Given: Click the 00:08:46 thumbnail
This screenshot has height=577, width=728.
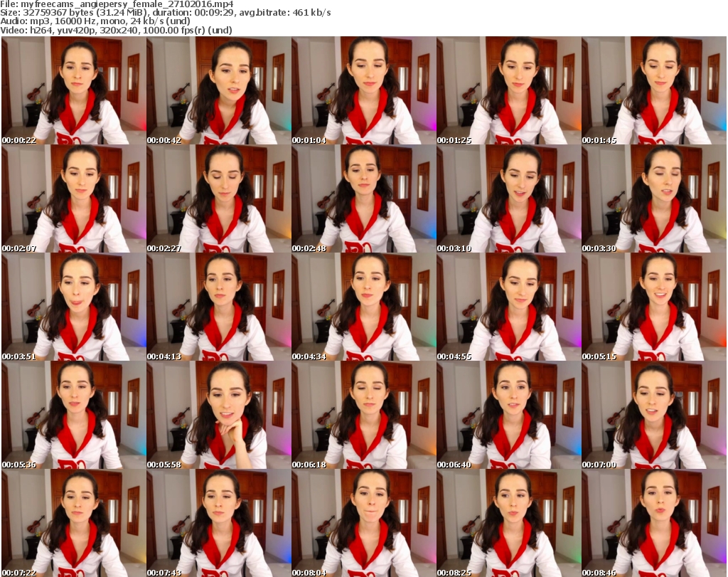Looking at the screenshot, I should [x=654, y=523].
